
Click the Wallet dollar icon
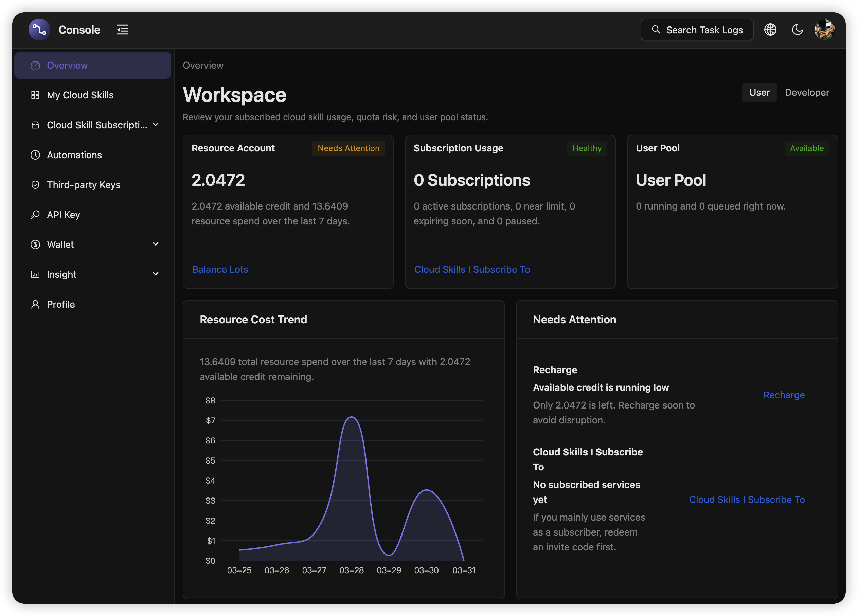pyautogui.click(x=35, y=244)
